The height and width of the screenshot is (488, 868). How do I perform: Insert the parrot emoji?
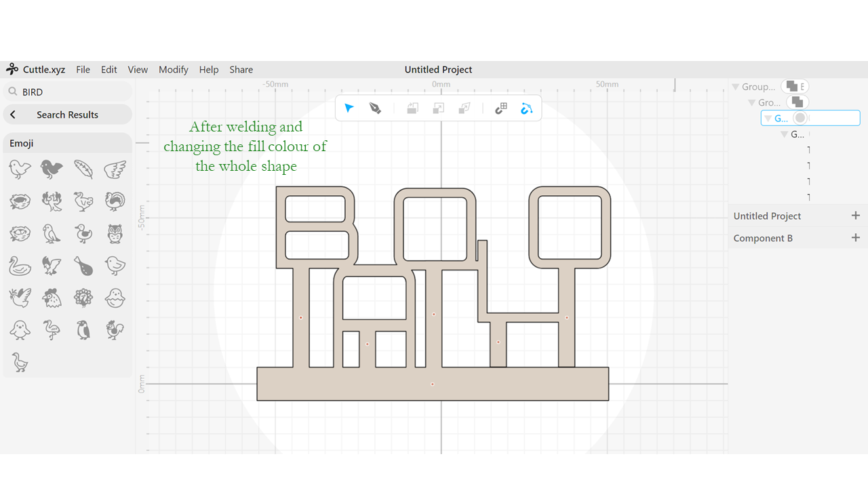point(52,233)
